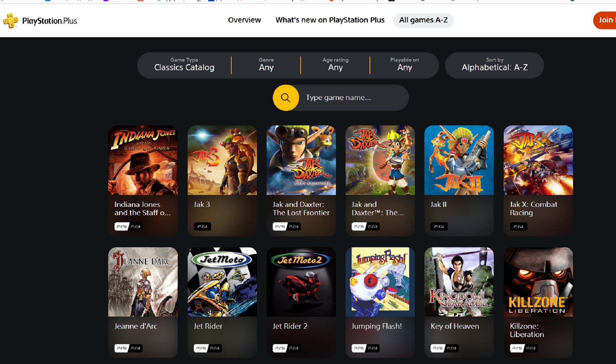Open What's new on PlayStation Plus
616x364 pixels.
[330, 20]
